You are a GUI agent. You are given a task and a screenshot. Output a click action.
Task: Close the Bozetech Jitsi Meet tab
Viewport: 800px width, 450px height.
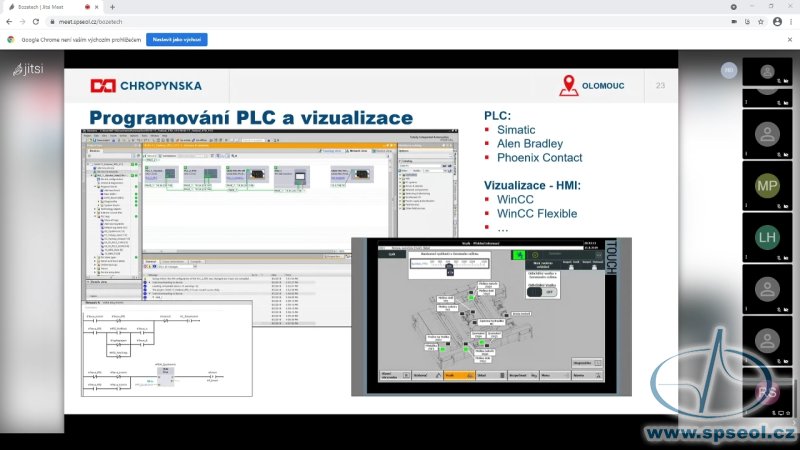coord(97,7)
